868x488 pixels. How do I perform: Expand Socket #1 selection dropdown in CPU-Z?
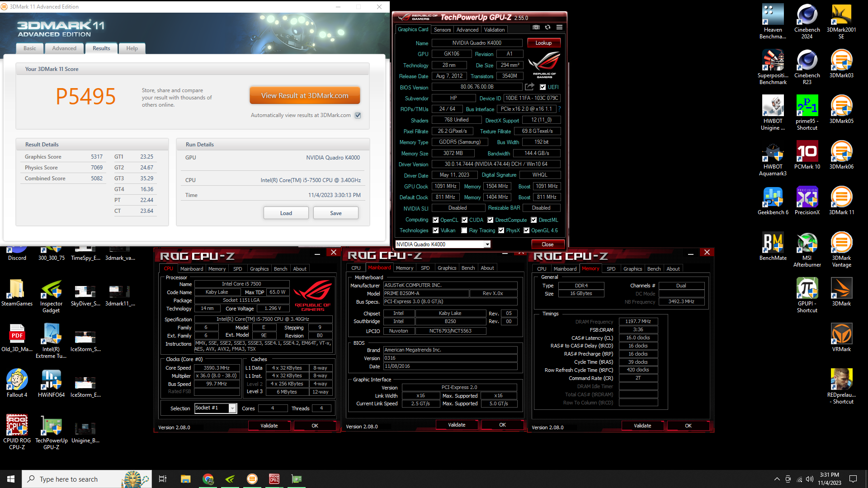[x=232, y=408]
